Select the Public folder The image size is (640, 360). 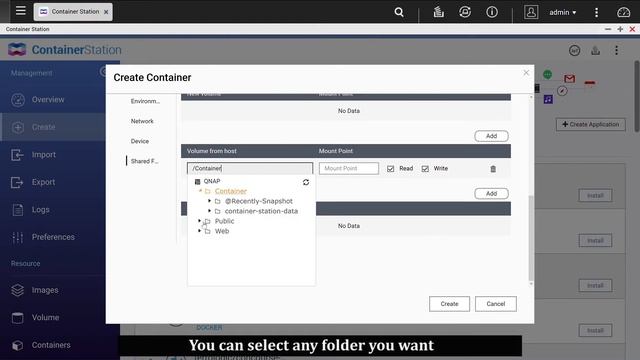point(224,221)
